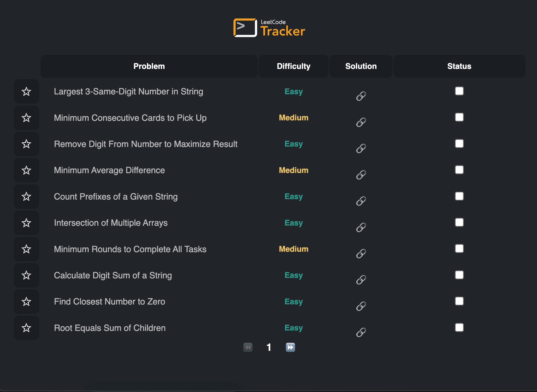The width and height of the screenshot is (537, 392).
Task: Open solution link for Count Prefixes
Action: (361, 201)
